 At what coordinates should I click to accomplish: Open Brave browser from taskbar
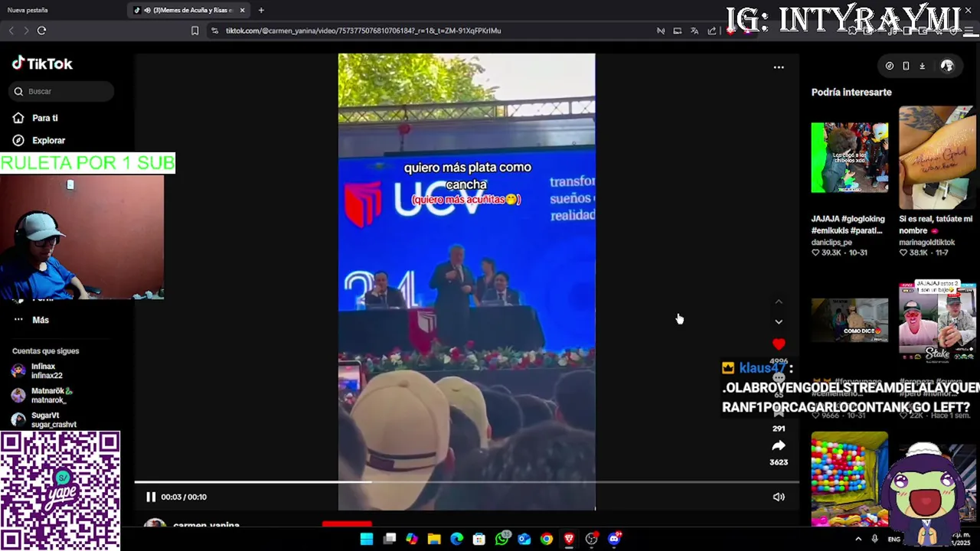(x=569, y=539)
